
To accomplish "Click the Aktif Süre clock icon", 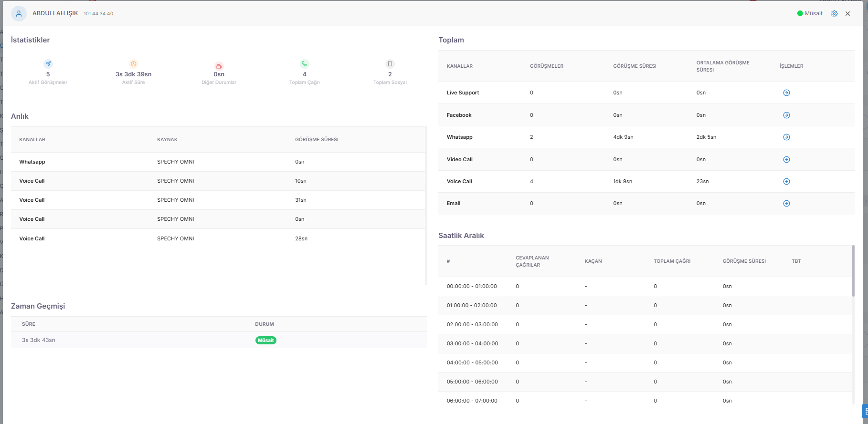I will pyautogui.click(x=134, y=63).
